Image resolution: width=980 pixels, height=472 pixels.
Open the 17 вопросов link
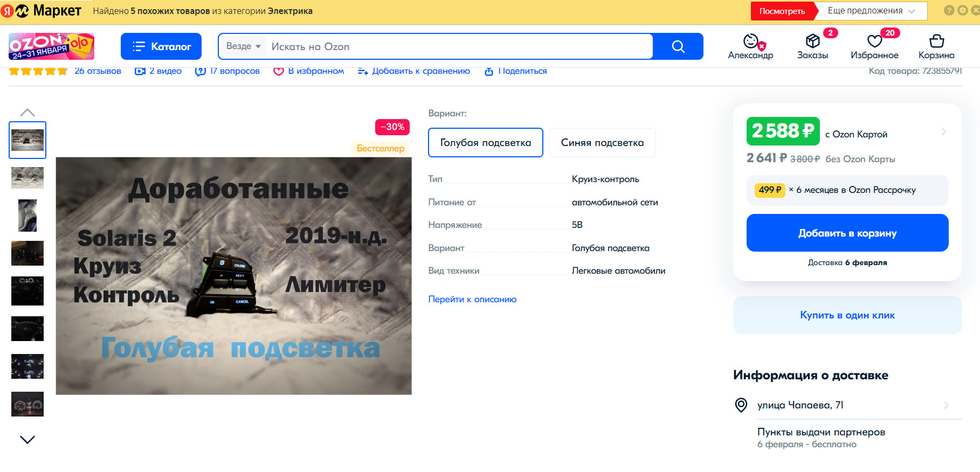tap(227, 71)
